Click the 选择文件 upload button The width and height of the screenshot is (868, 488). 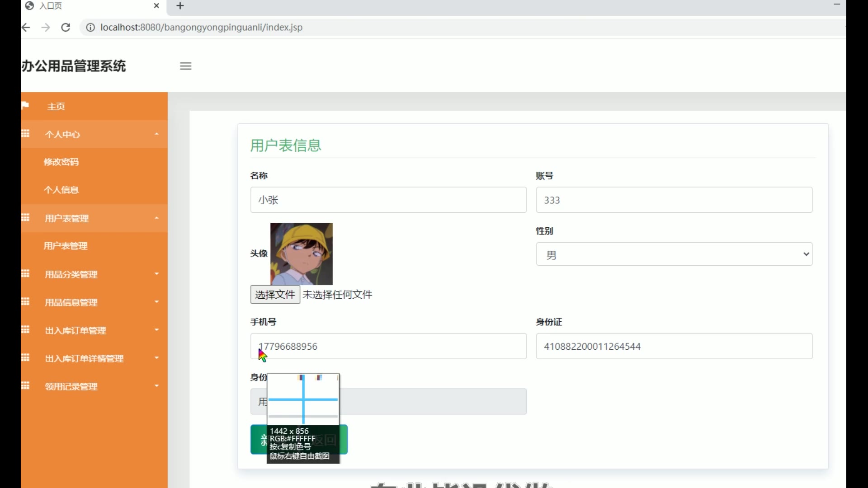pyautogui.click(x=275, y=295)
